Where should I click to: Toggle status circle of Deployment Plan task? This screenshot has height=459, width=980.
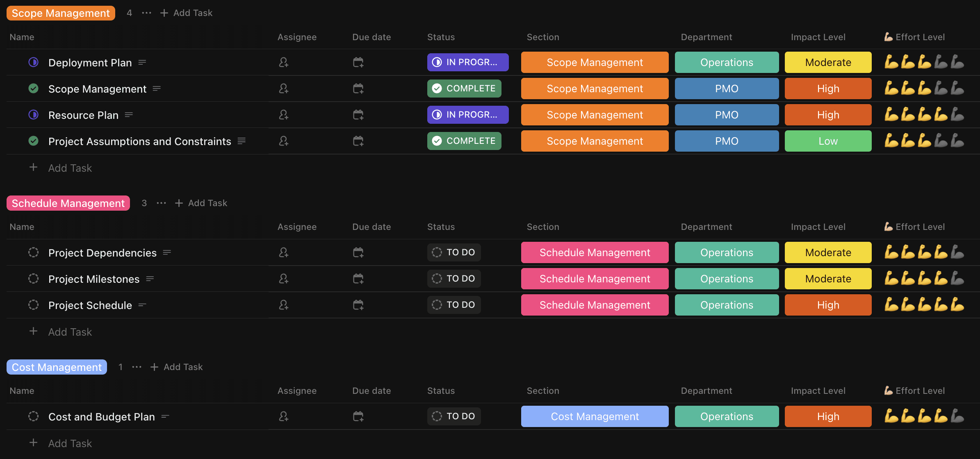34,62
